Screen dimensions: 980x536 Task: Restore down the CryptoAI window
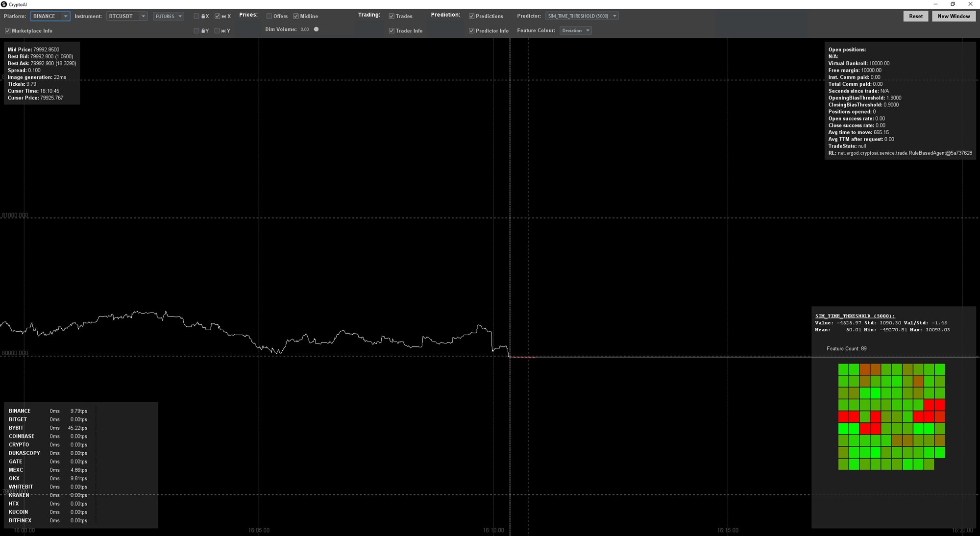(x=953, y=4)
